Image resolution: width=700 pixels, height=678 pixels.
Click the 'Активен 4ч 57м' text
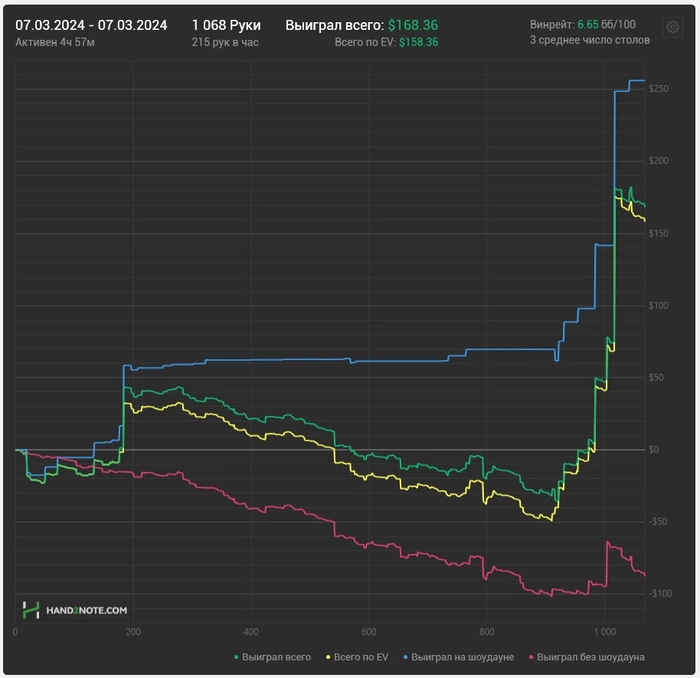tap(55, 42)
